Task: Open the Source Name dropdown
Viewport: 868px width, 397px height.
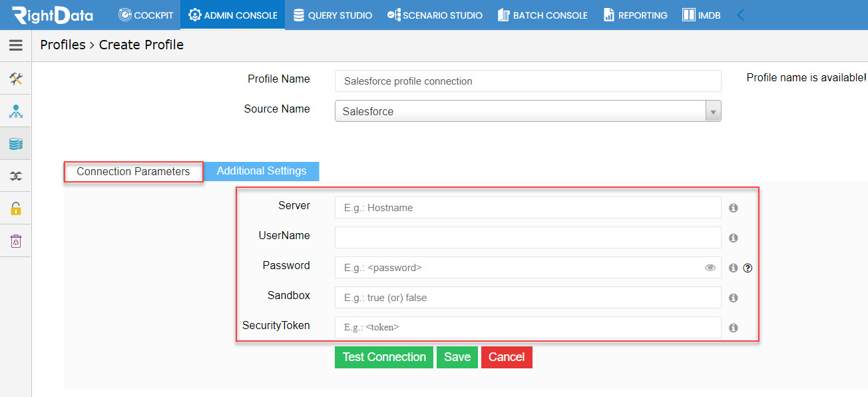Action: click(713, 111)
